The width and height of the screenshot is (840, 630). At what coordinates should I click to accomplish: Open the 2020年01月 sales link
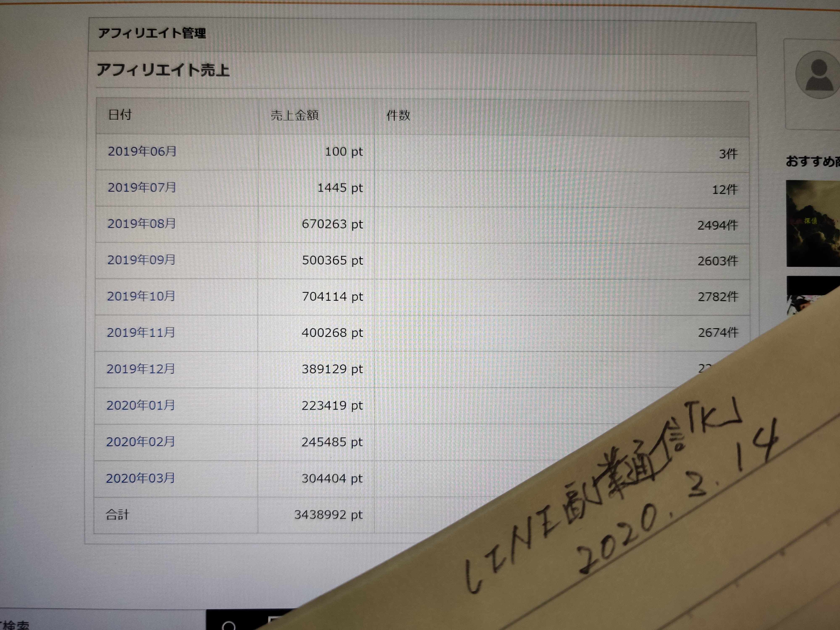coord(140,405)
